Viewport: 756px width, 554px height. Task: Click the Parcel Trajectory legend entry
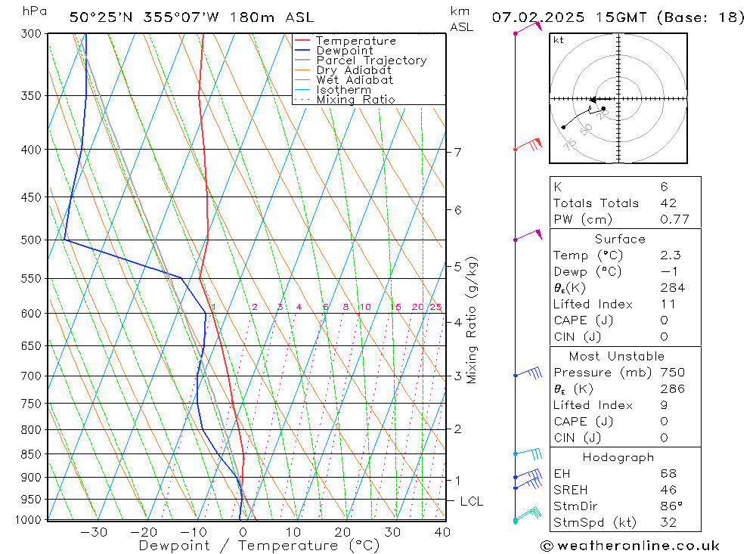pyautogui.click(x=372, y=60)
